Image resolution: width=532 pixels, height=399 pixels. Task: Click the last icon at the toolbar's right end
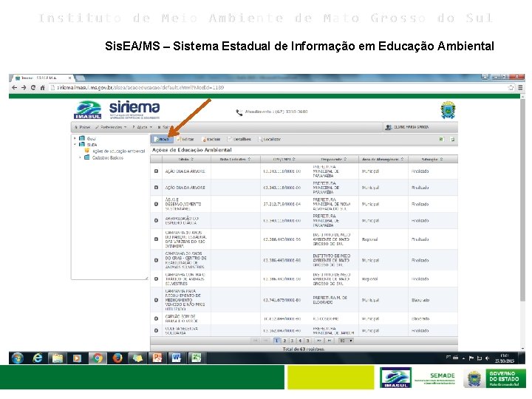click(x=452, y=139)
